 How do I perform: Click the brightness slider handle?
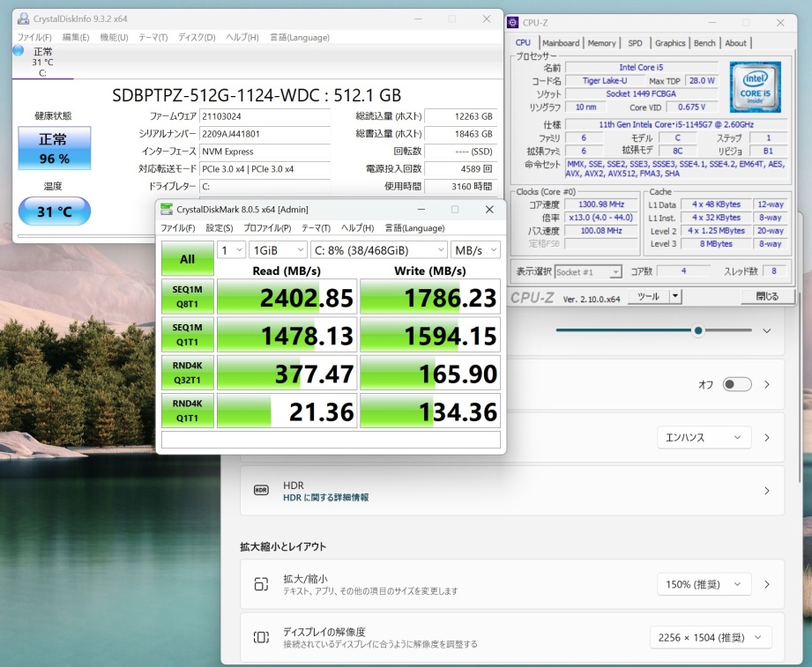click(x=698, y=331)
